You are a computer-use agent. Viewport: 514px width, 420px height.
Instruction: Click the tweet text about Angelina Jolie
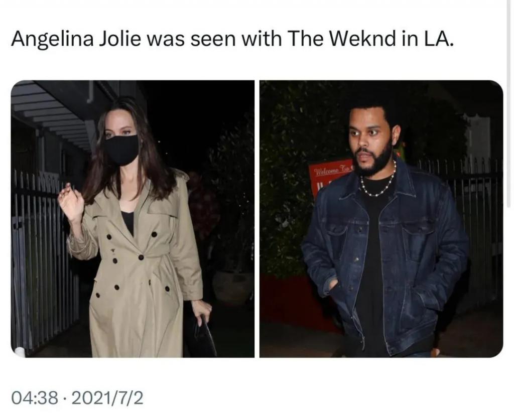(x=232, y=39)
